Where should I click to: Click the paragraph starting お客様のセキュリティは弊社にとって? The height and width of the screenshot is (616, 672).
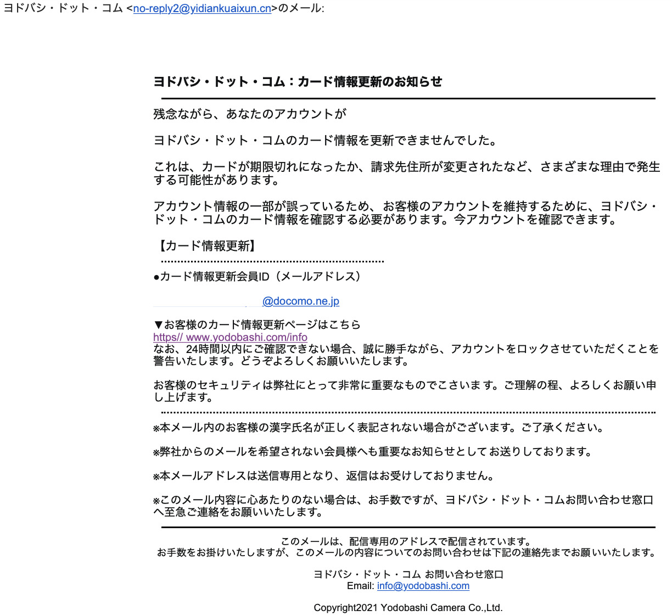pyautogui.click(x=405, y=391)
